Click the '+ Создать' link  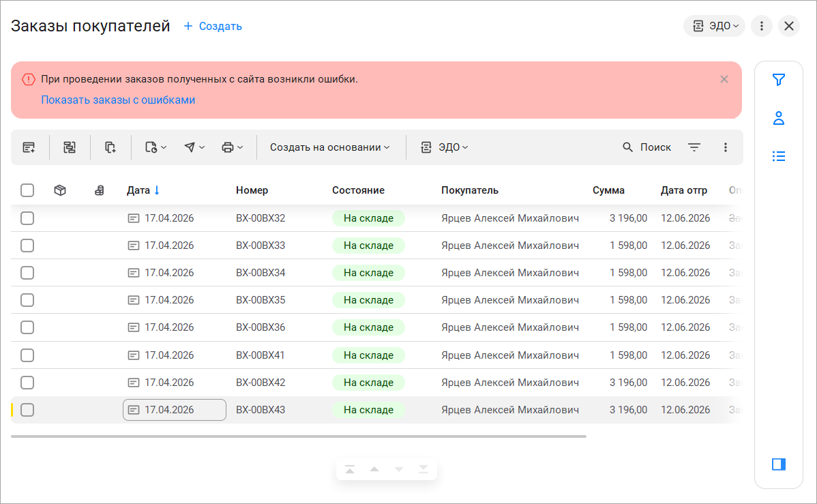coord(213,26)
